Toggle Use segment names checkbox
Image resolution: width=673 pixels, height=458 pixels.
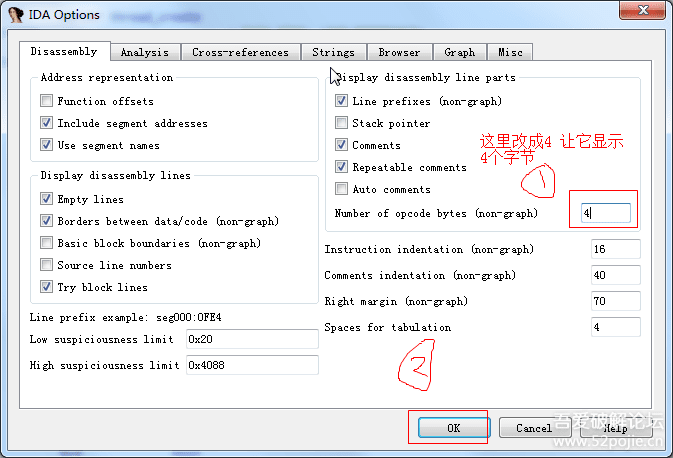[46, 145]
